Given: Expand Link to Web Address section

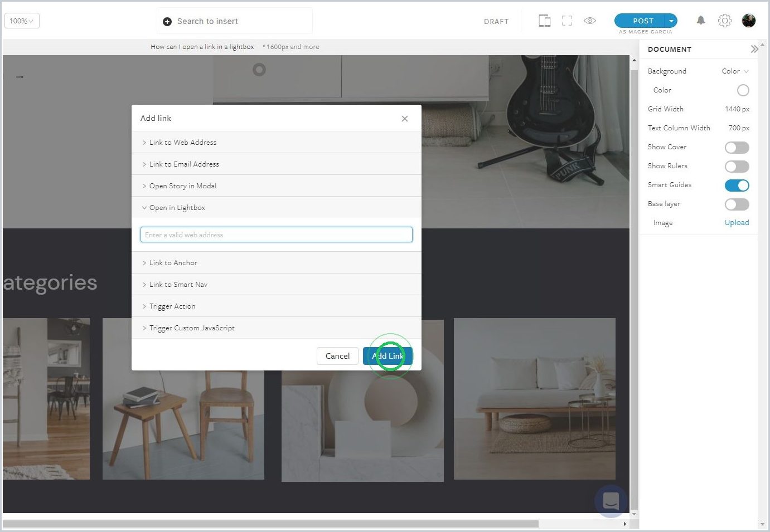Looking at the screenshot, I should tap(277, 143).
